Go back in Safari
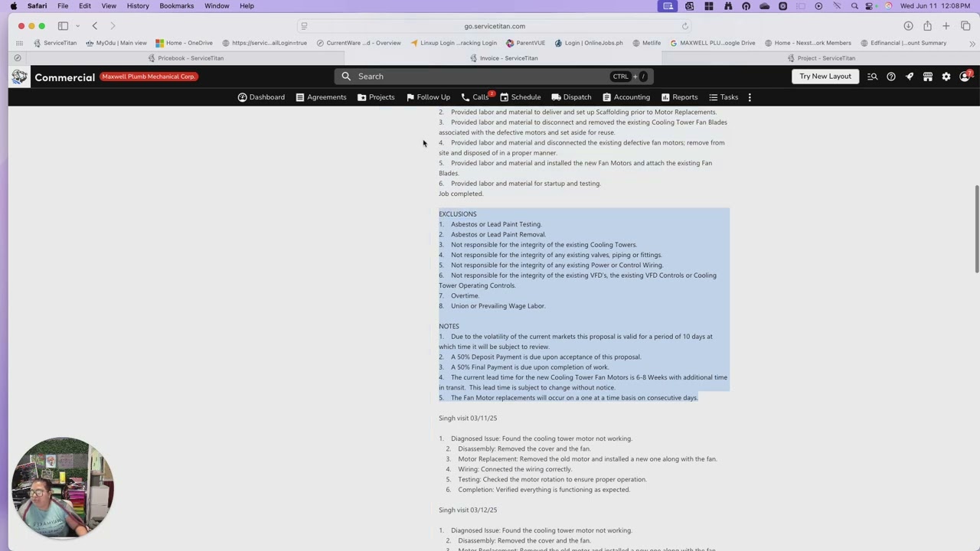This screenshot has height=551, width=980. click(95, 26)
